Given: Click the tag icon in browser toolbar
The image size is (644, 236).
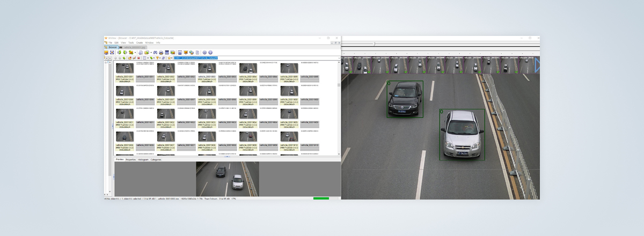Looking at the screenshot, I should click(151, 58).
